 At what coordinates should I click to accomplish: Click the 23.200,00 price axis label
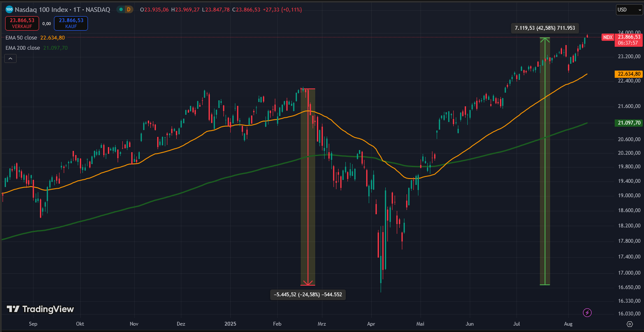pos(628,57)
